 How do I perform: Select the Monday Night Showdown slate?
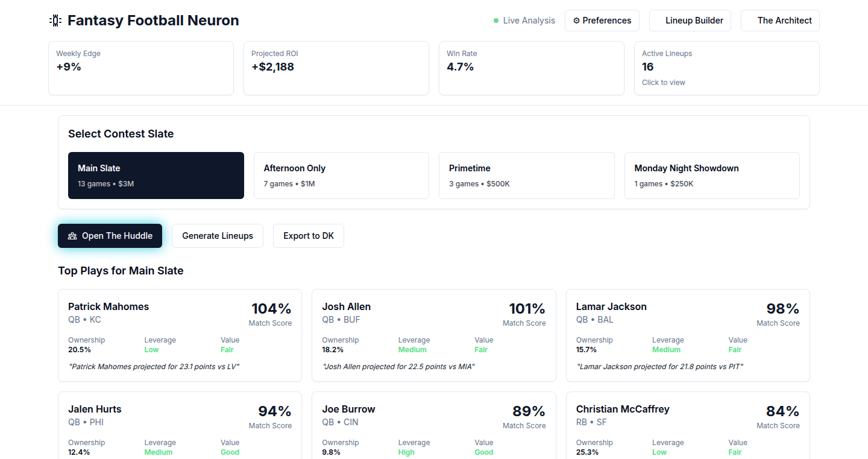point(712,176)
